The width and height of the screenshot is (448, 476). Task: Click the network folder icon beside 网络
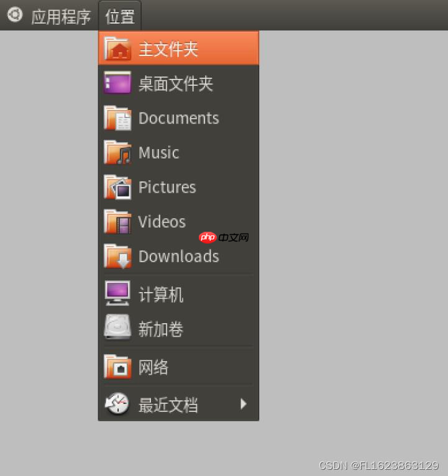(x=118, y=367)
